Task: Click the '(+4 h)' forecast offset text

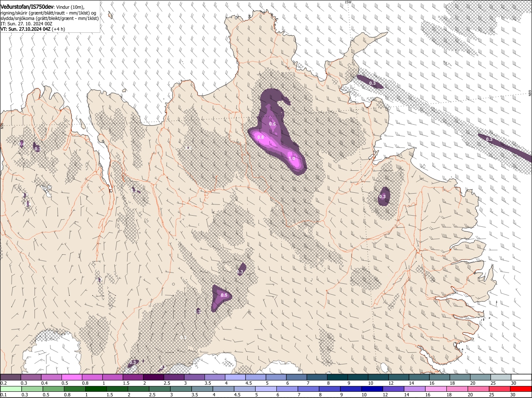Action: tap(59, 29)
